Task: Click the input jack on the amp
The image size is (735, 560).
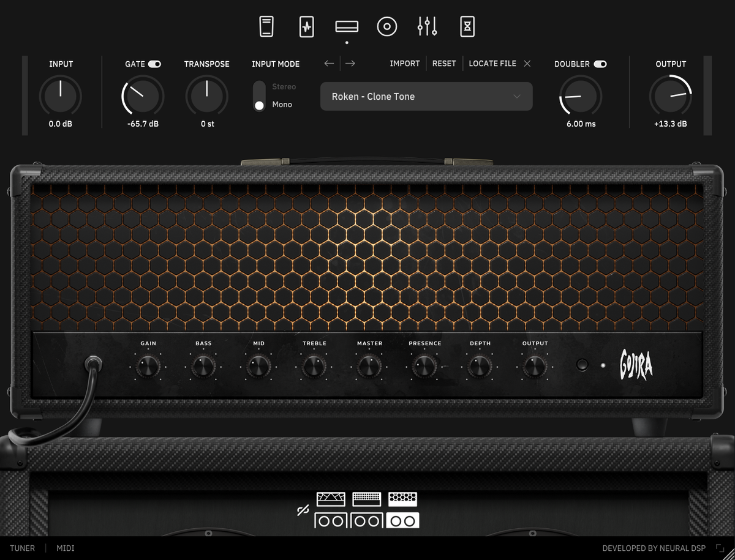Action: [x=94, y=365]
